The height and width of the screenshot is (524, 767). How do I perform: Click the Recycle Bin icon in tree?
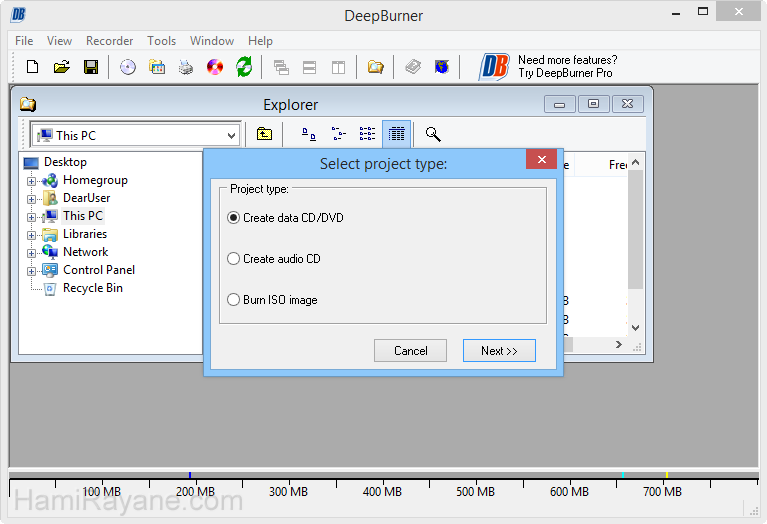pyautogui.click(x=50, y=289)
